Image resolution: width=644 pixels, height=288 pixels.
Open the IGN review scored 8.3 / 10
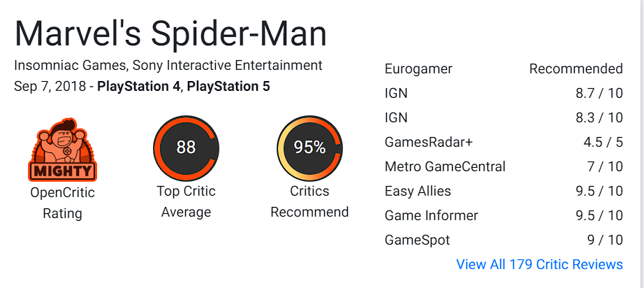pos(396,118)
